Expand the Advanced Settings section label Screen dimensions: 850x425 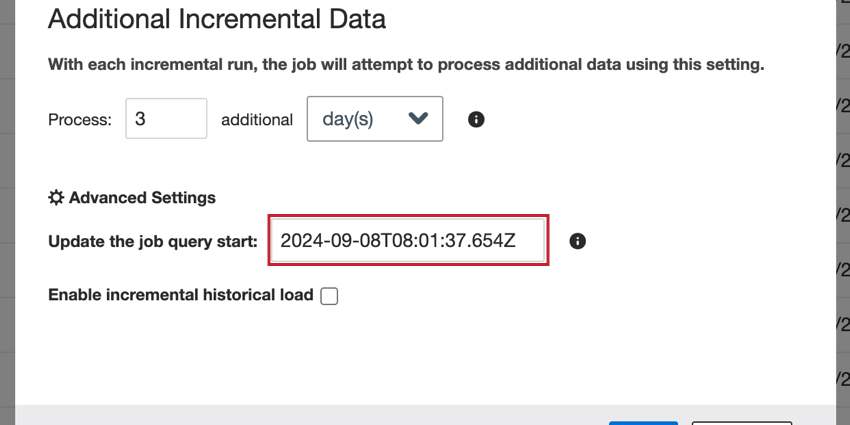(x=142, y=197)
